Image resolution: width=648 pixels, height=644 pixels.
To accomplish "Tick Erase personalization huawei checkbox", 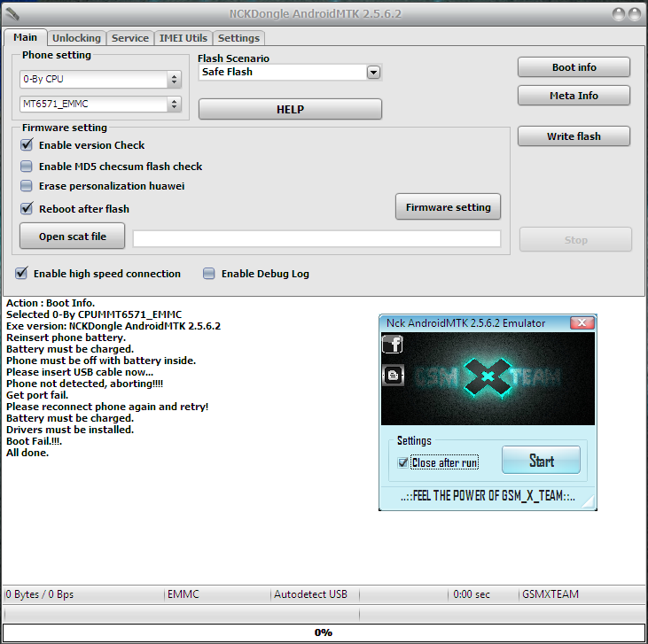I will [27, 186].
